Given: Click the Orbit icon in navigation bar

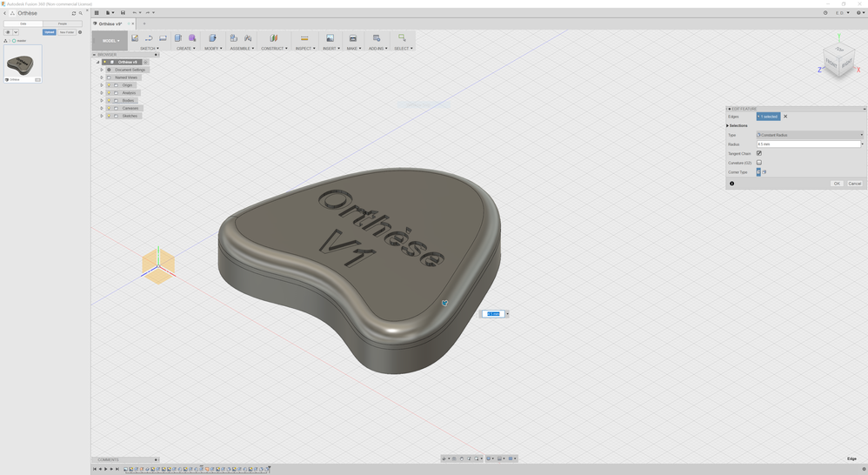Looking at the screenshot, I should pos(444,458).
